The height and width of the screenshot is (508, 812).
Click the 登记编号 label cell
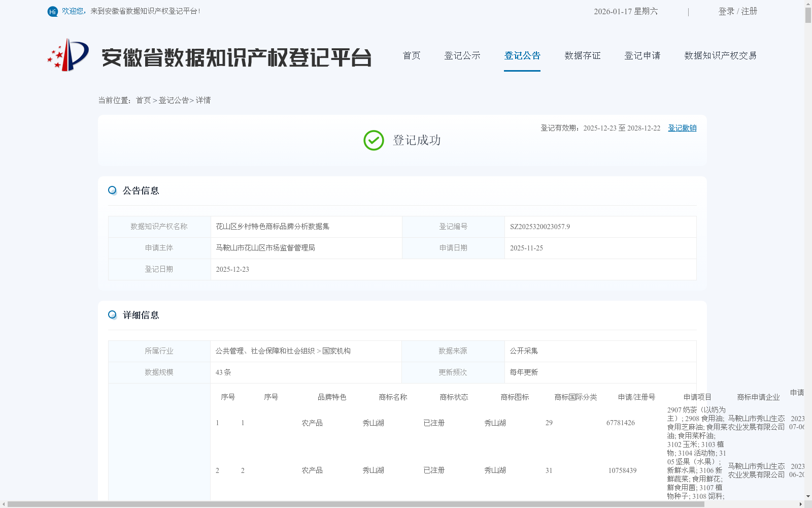pyautogui.click(x=453, y=227)
